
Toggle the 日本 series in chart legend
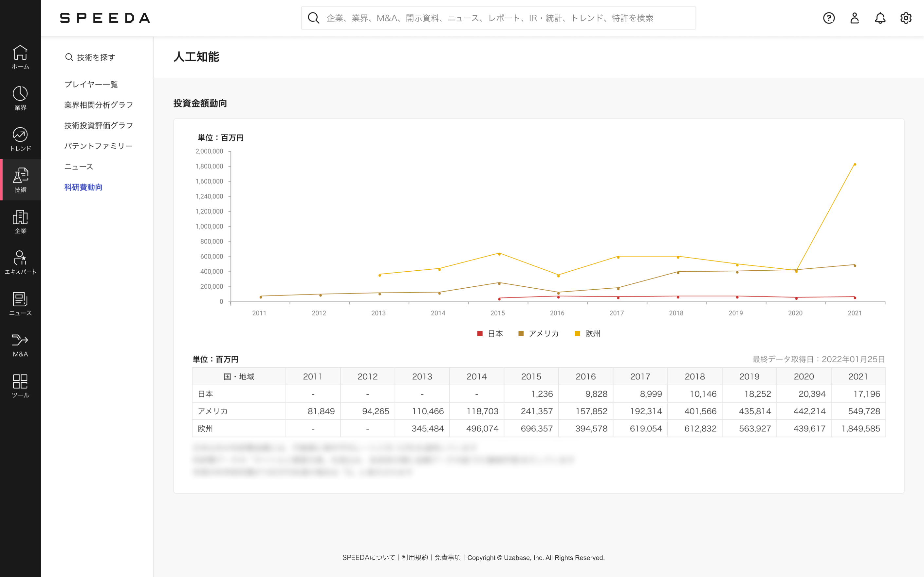490,334
